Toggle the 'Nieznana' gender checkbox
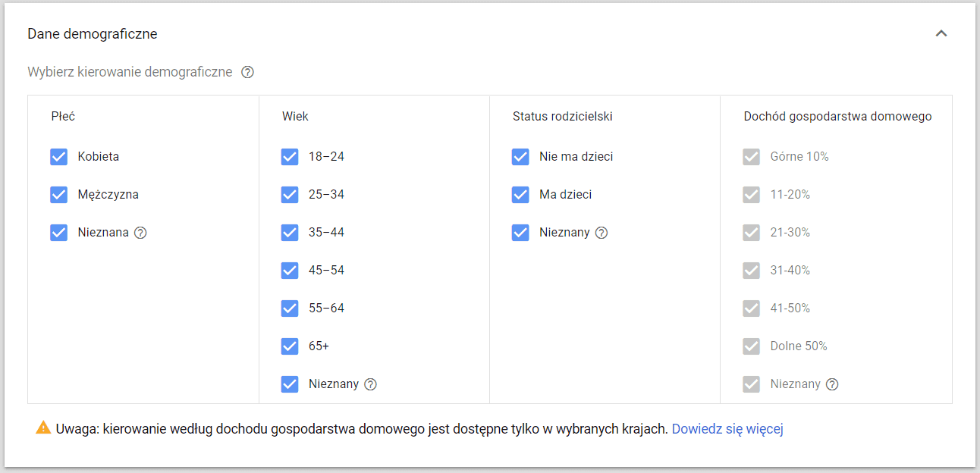The image size is (980, 473). pyautogui.click(x=59, y=233)
